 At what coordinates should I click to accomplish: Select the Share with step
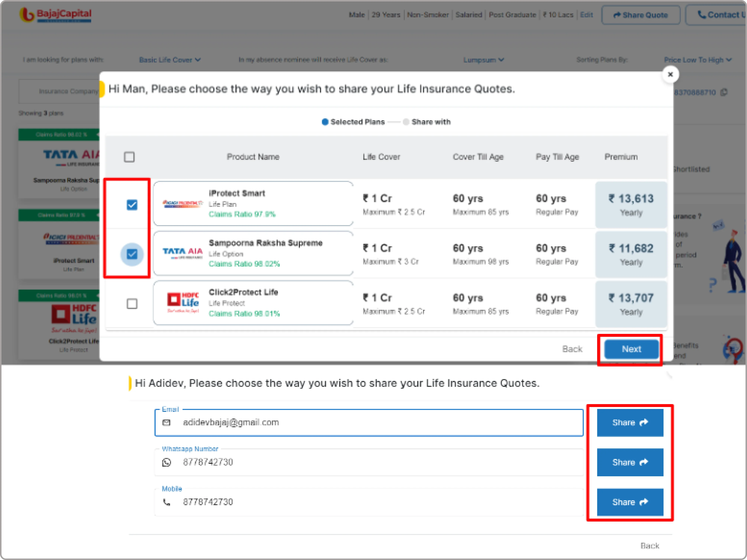pyautogui.click(x=427, y=122)
